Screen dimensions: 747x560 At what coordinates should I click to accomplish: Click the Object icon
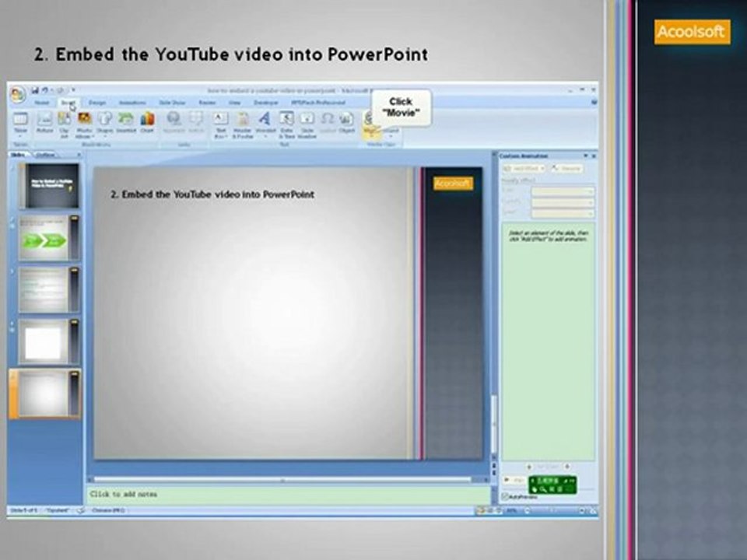pyautogui.click(x=346, y=122)
